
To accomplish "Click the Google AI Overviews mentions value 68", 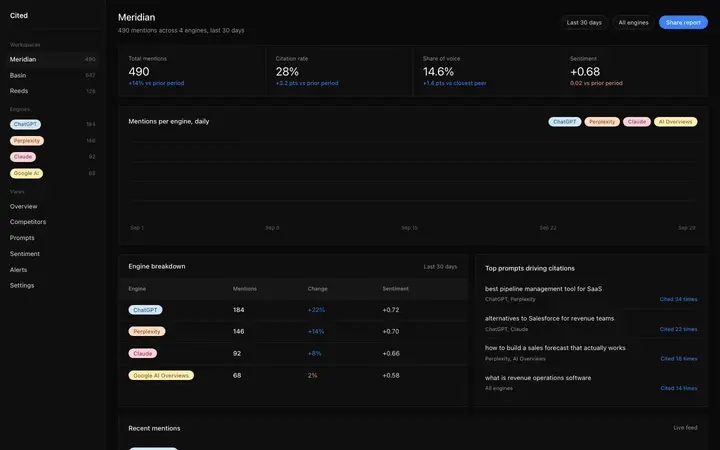I will (237, 375).
